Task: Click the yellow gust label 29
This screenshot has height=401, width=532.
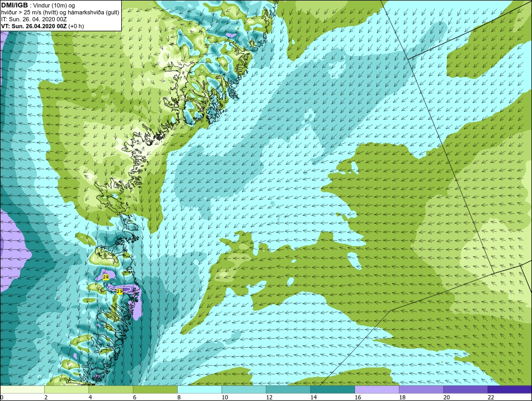Action: point(119,291)
